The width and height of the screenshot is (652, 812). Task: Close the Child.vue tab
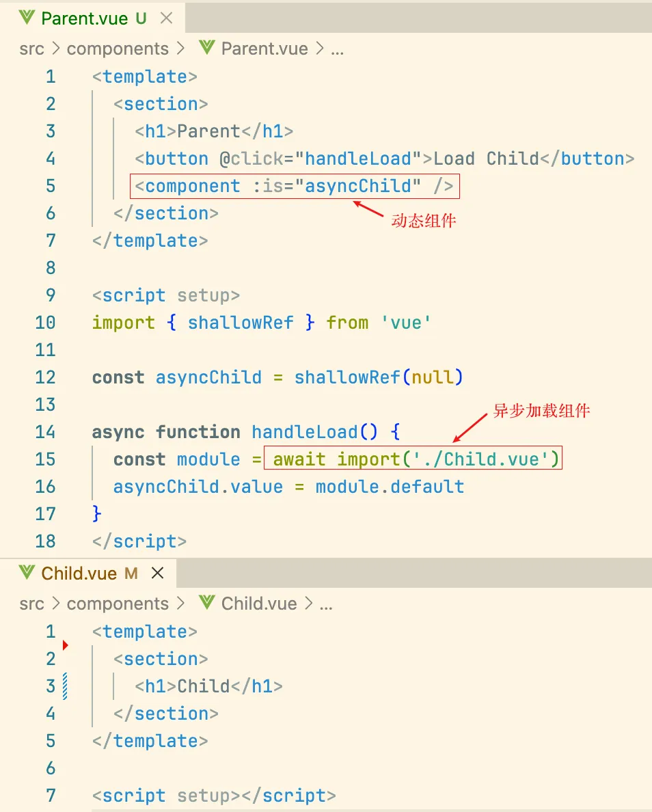pos(157,573)
